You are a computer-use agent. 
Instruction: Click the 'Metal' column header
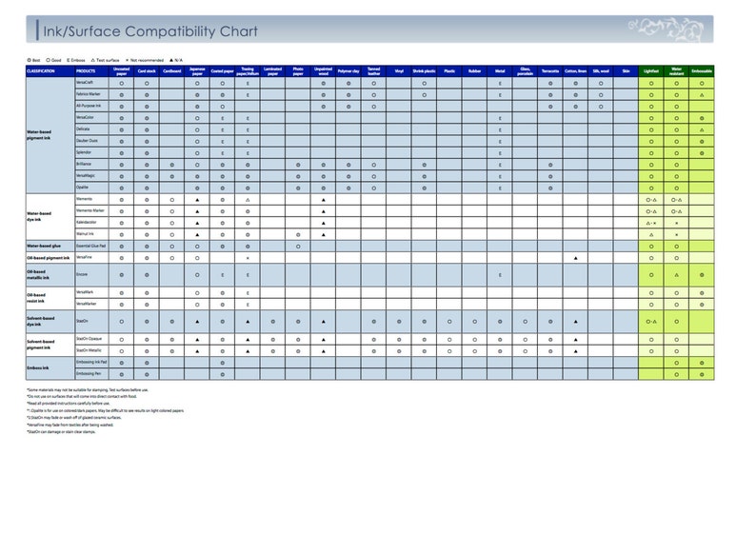click(500, 71)
